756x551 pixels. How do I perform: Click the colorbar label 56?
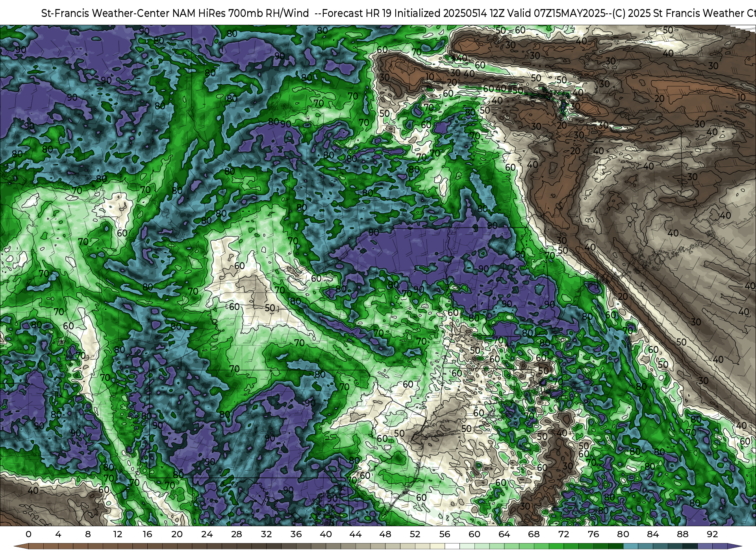coord(445,534)
